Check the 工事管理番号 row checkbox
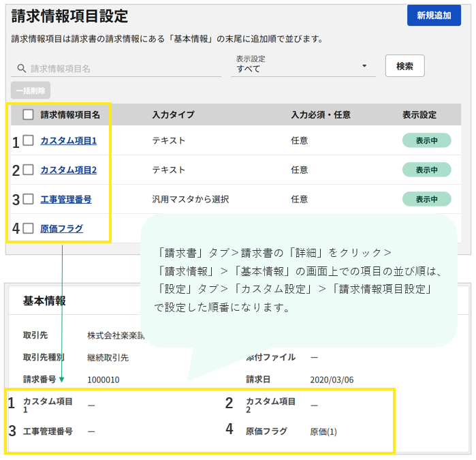476x460 pixels. pos(28,199)
